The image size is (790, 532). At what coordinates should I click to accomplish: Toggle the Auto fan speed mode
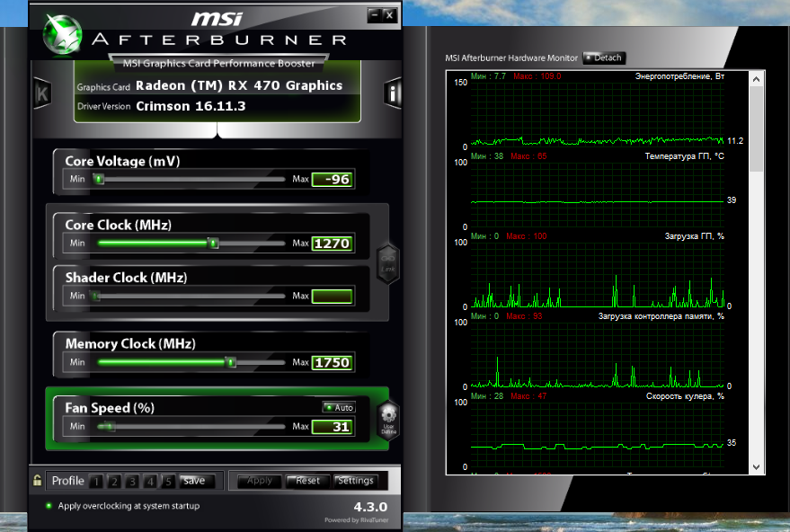coord(339,407)
